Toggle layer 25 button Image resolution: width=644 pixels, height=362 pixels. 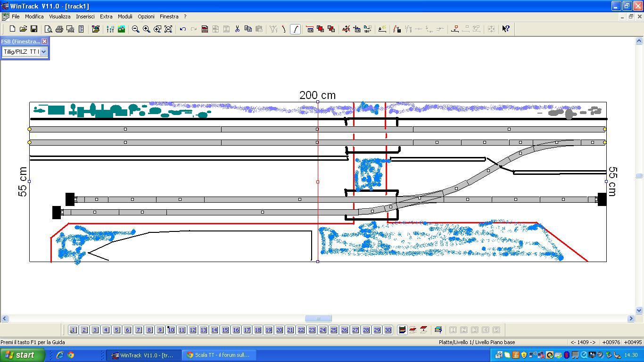(333, 330)
